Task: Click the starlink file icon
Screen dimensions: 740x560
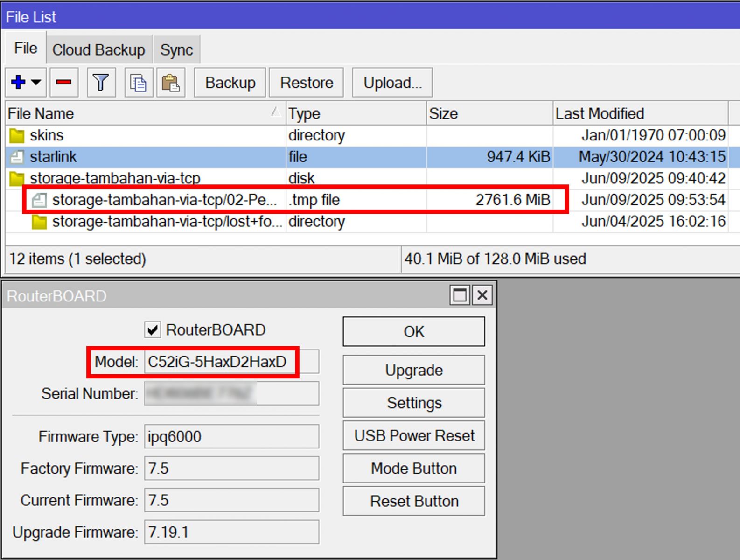Action: click(x=17, y=157)
